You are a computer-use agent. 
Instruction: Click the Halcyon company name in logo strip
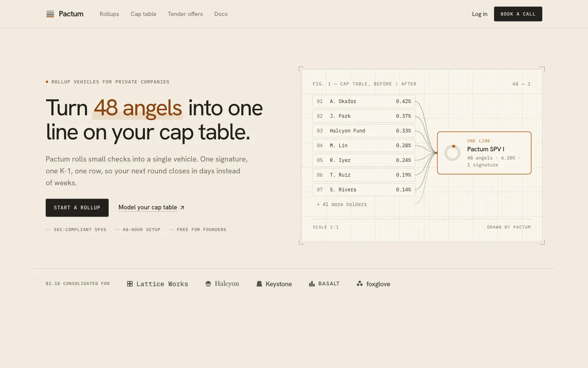[227, 284]
